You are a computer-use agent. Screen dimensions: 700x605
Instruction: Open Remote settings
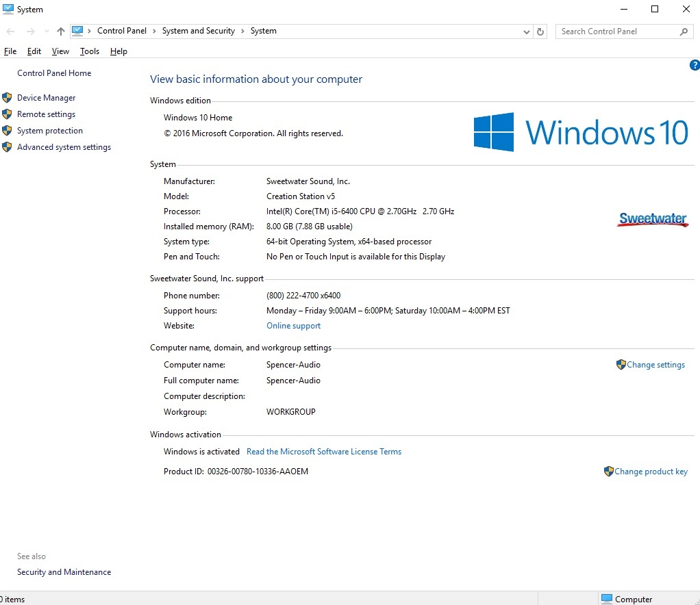[47, 114]
